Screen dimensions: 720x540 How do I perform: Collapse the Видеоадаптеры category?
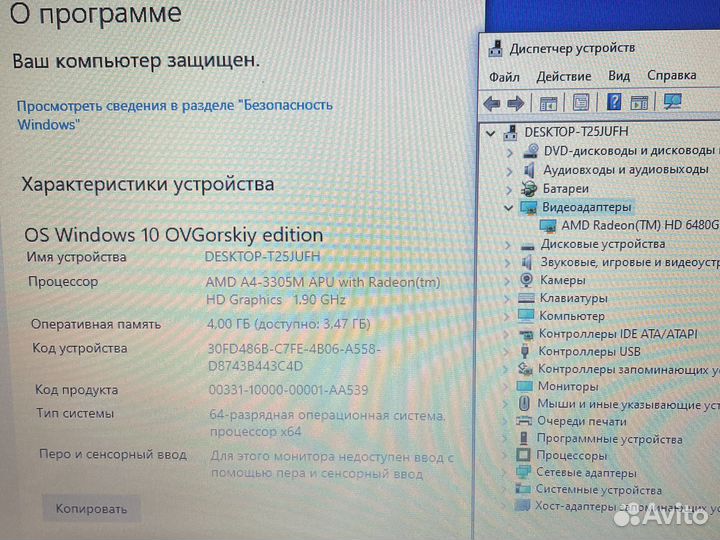point(508,208)
